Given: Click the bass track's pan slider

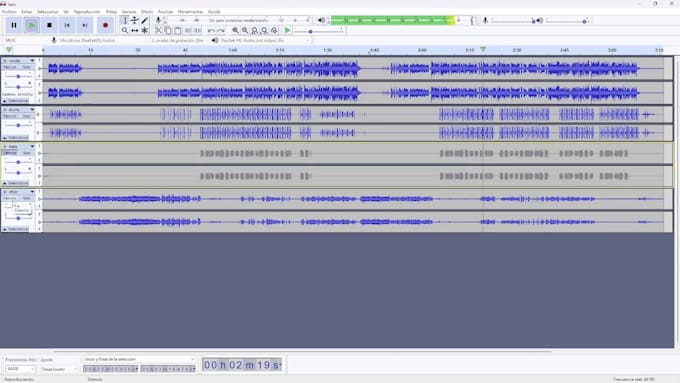Looking at the screenshot, I should point(18,173).
